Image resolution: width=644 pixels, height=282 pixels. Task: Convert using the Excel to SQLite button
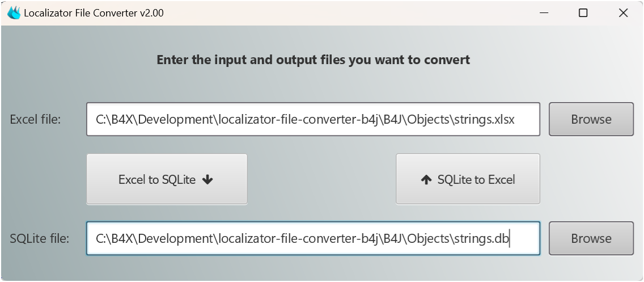(167, 179)
